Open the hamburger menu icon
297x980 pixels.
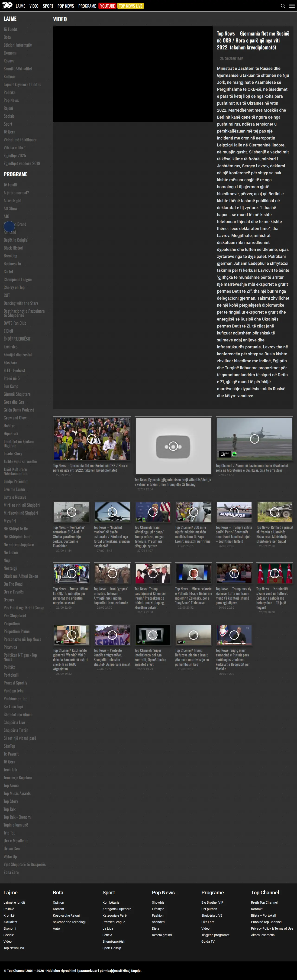(x=292, y=6)
